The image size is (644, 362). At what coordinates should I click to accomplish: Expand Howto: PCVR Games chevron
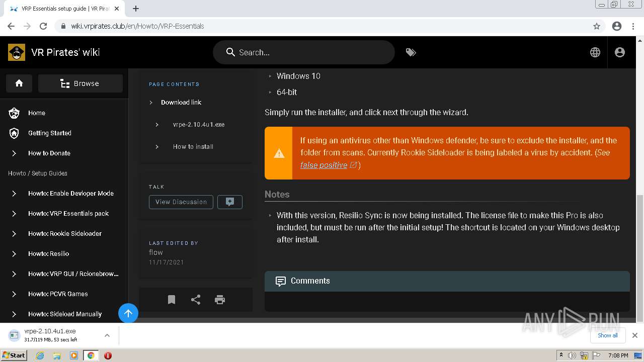[x=14, y=294]
